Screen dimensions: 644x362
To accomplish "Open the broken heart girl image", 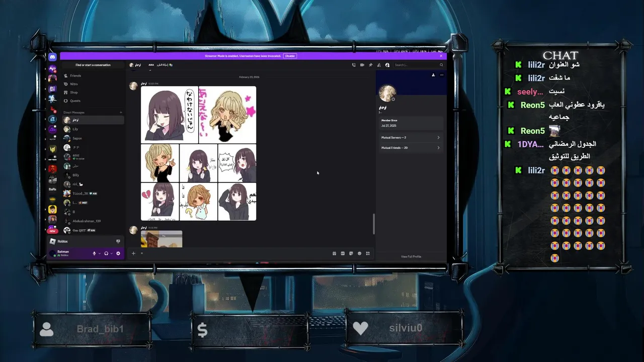I will tap(159, 202).
